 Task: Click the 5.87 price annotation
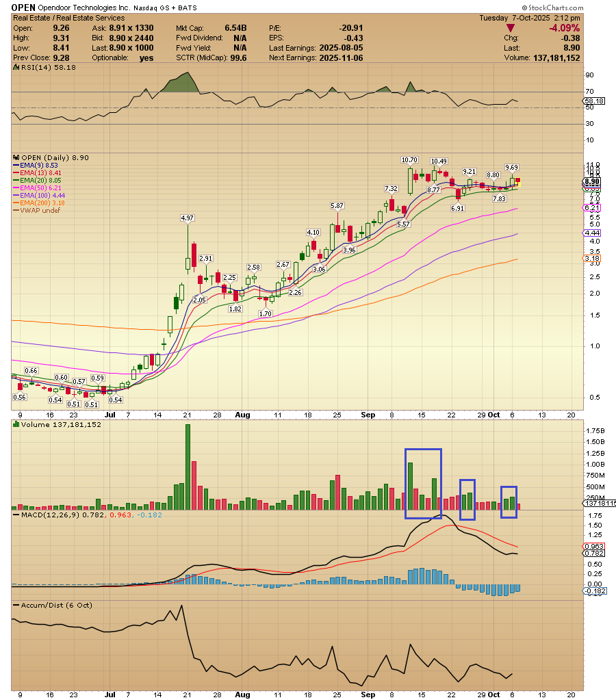(x=337, y=205)
